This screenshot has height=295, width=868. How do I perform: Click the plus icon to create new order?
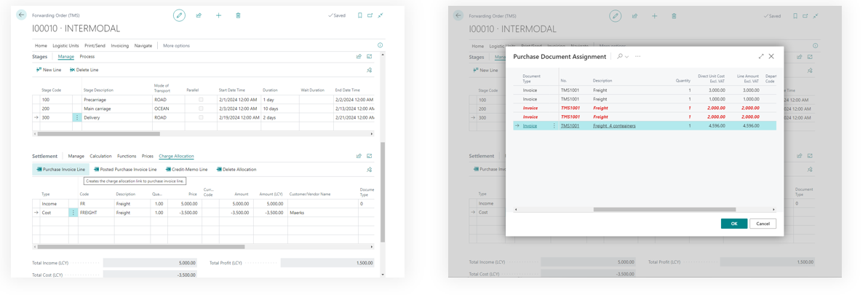tap(218, 15)
